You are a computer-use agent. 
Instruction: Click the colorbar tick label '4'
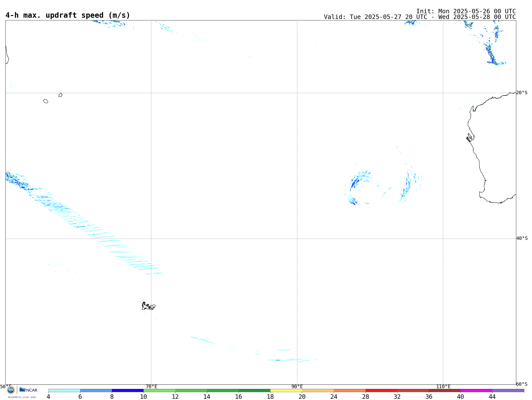click(49, 397)
